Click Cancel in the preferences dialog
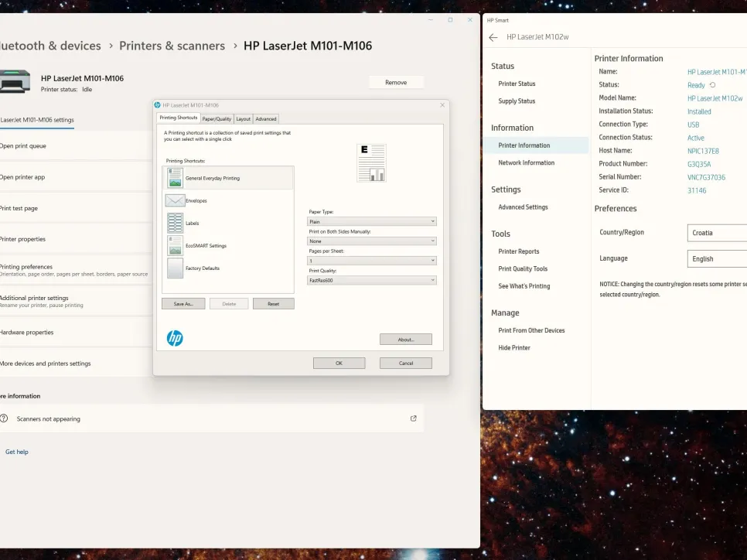 pyautogui.click(x=406, y=364)
